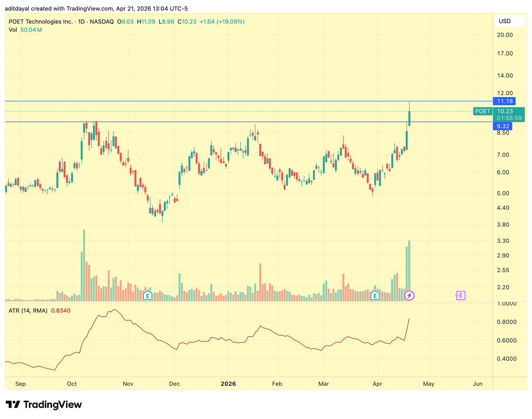
Task: Click the December earnings E marker
Action: tap(148, 295)
